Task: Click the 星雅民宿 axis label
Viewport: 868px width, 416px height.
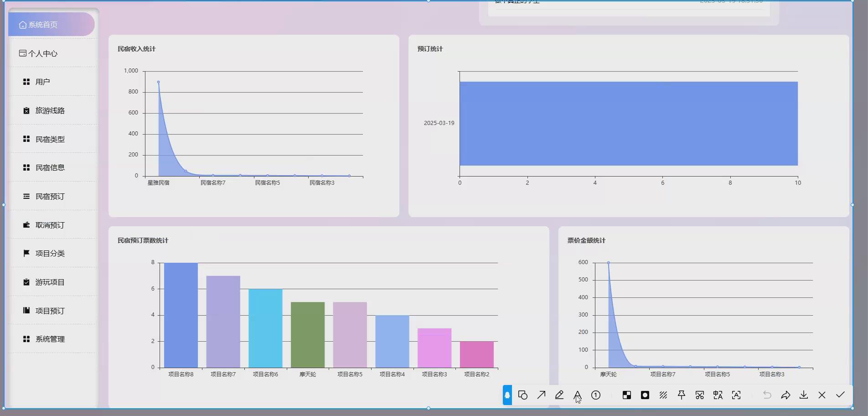Action: tap(158, 182)
